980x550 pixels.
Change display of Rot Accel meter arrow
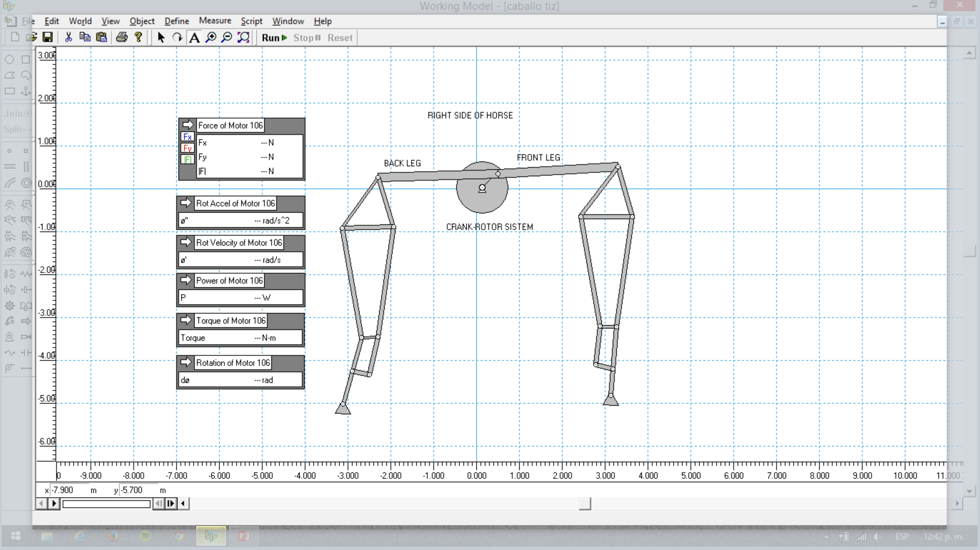tap(186, 203)
